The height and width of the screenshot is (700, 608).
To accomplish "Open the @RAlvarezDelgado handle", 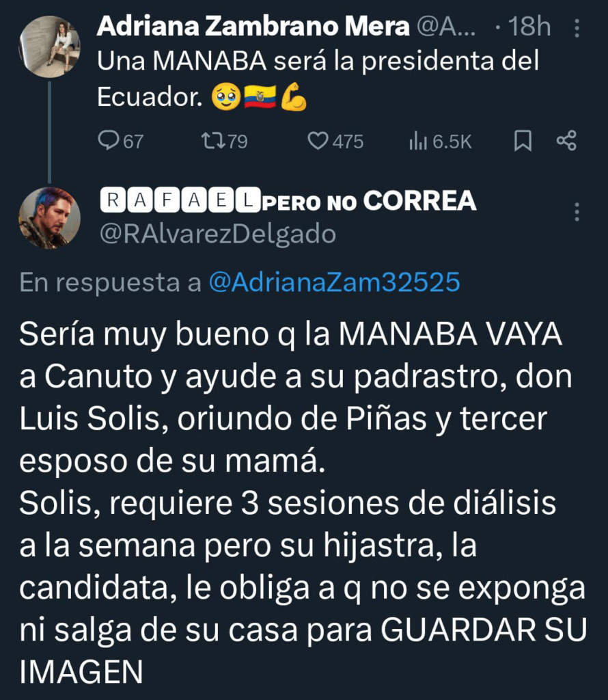I will pos(218,234).
